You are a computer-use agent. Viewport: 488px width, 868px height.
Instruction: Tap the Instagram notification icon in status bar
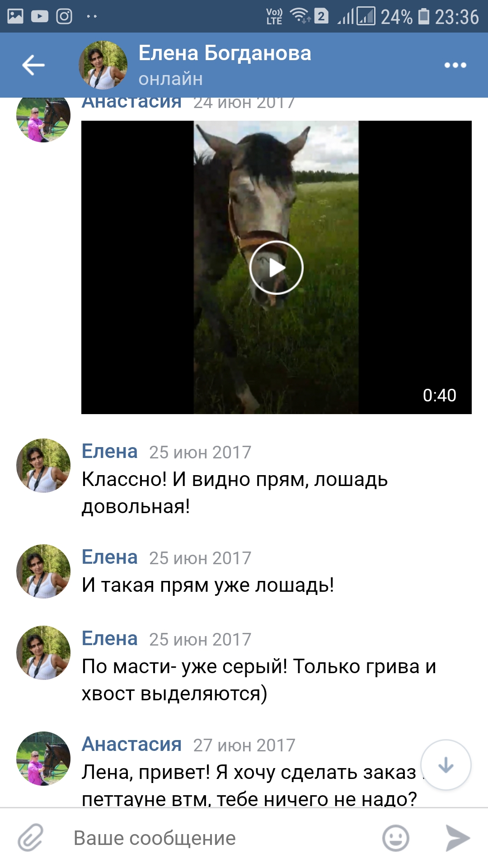pos(64,17)
